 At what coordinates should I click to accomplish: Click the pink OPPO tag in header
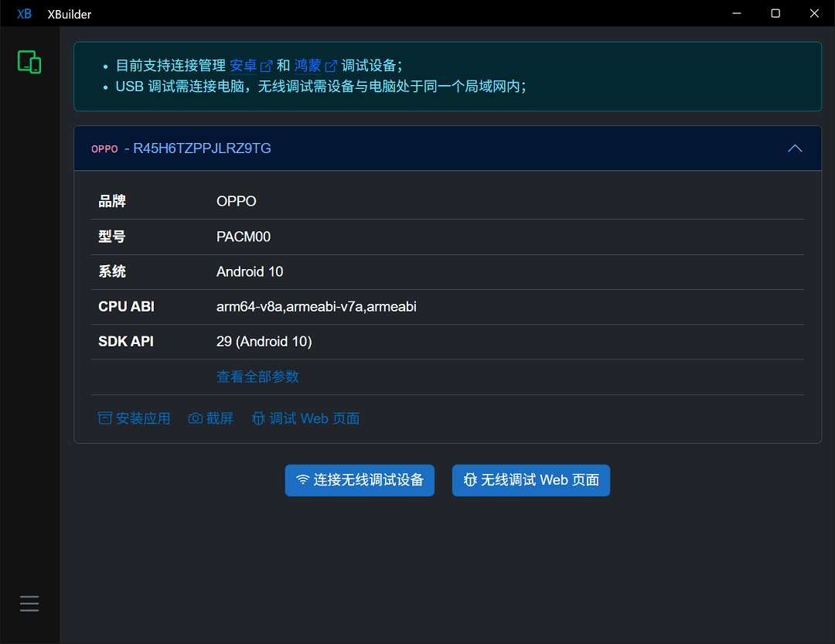point(104,149)
